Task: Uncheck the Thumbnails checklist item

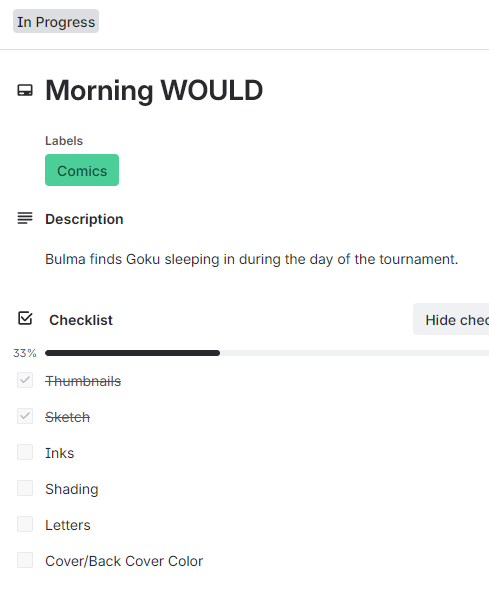Action: click(25, 380)
